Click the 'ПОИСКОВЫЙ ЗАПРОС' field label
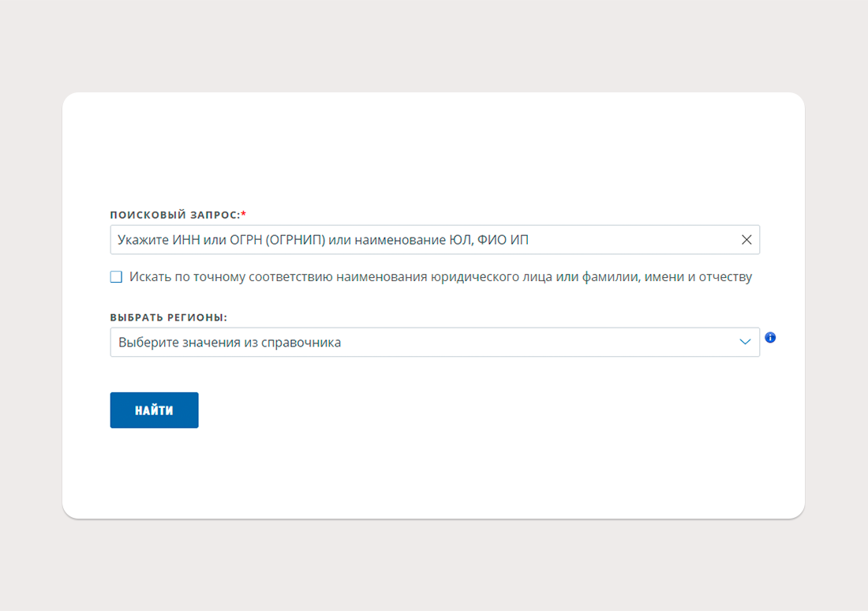868x611 pixels. pos(175,215)
